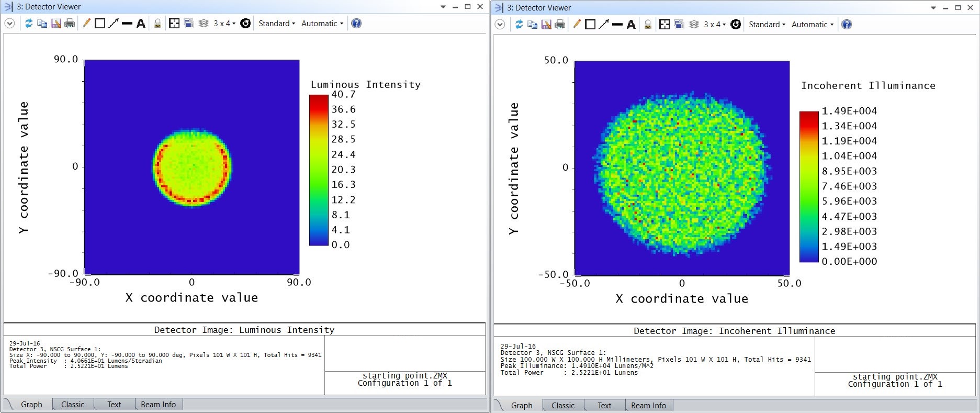Click reset circular arrow icon in left viewer
This screenshot has height=413, width=980.
tap(245, 24)
